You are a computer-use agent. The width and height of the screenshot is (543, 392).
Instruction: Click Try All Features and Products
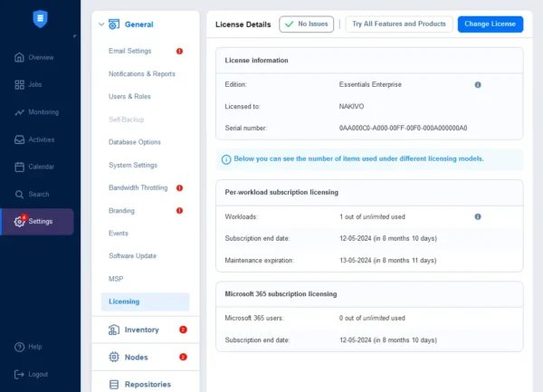399,24
